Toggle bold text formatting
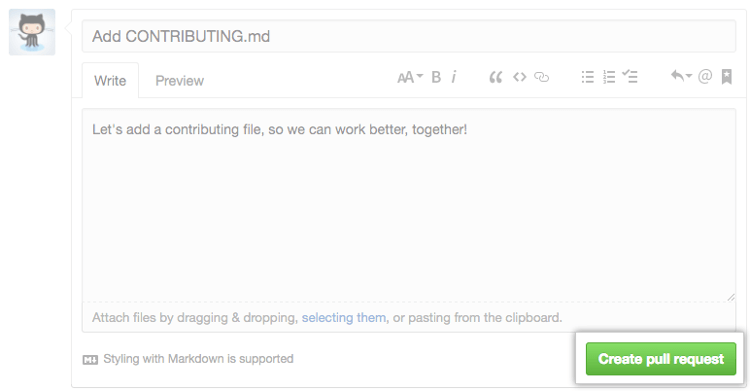The height and width of the screenshot is (391, 750). point(436,77)
